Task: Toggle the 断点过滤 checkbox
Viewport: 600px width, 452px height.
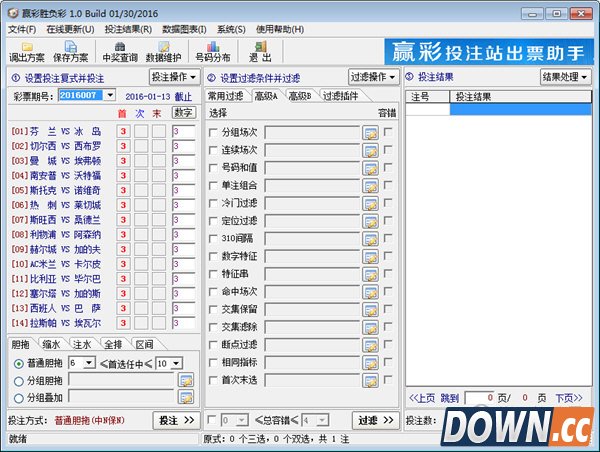Action: pos(213,345)
